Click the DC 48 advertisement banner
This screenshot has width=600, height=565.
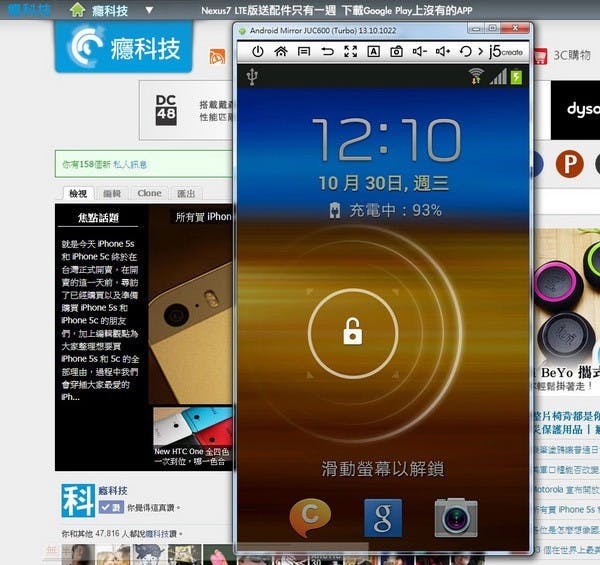pyautogui.click(x=186, y=110)
